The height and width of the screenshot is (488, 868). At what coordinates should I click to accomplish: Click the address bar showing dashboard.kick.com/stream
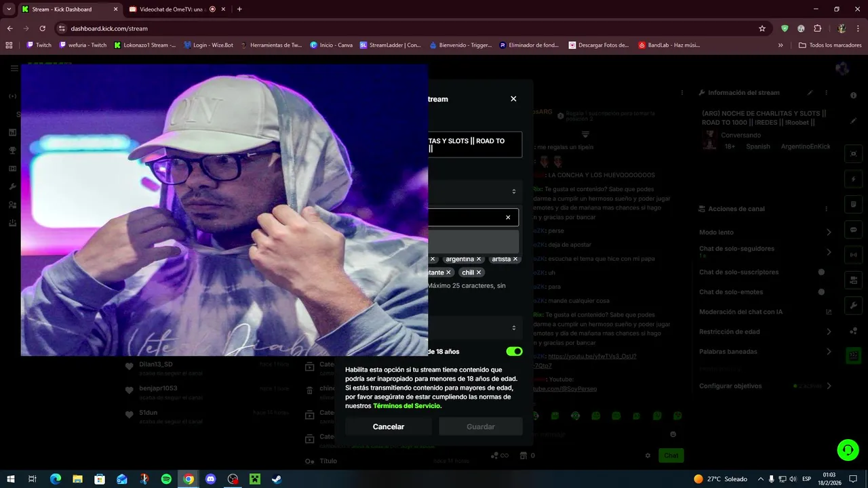click(x=407, y=28)
